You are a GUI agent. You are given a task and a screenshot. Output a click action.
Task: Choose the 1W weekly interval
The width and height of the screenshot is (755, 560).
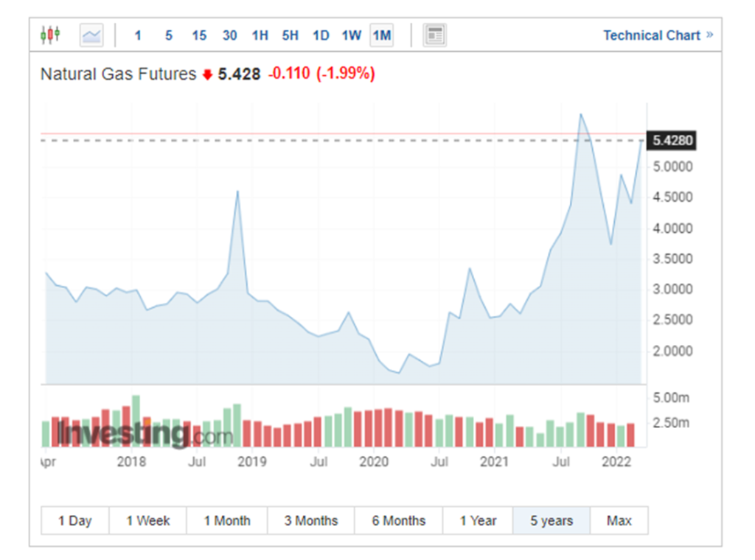coord(351,35)
